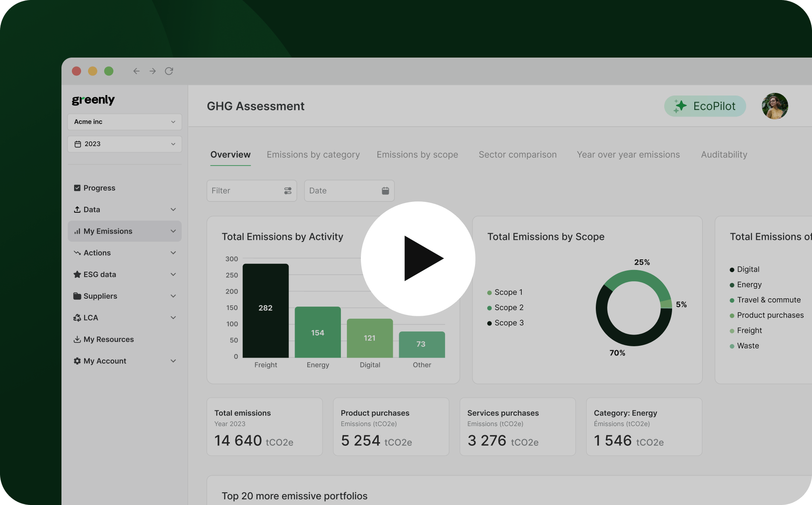The image size is (812, 505).
Task: Click the Product purchases 5 254 tCO2e card
Action: point(391,427)
